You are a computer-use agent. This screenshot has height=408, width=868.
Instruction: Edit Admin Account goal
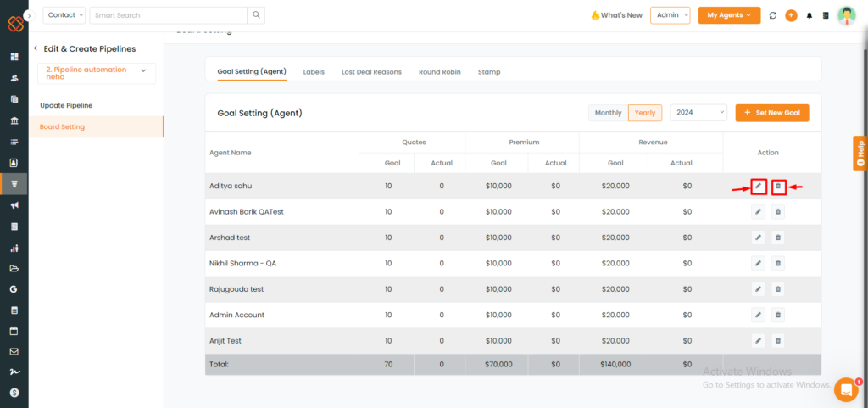point(759,315)
